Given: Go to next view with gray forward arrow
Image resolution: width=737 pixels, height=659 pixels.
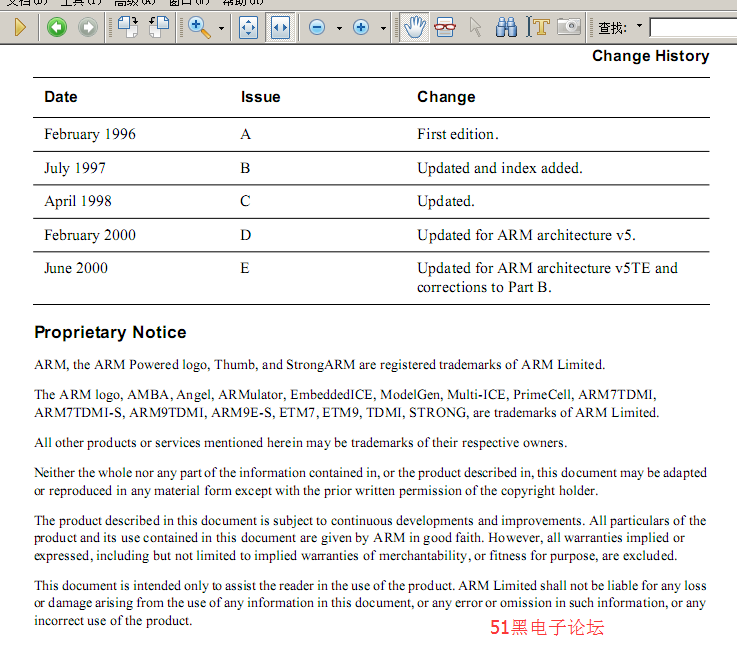Looking at the screenshot, I should pyautogui.click(x=88, y=27).
